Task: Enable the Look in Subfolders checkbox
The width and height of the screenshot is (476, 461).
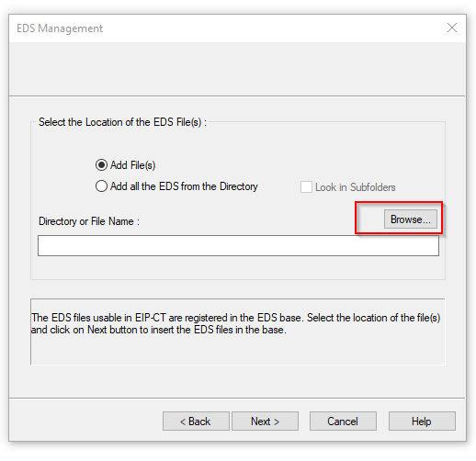Action: coord(306,187)
